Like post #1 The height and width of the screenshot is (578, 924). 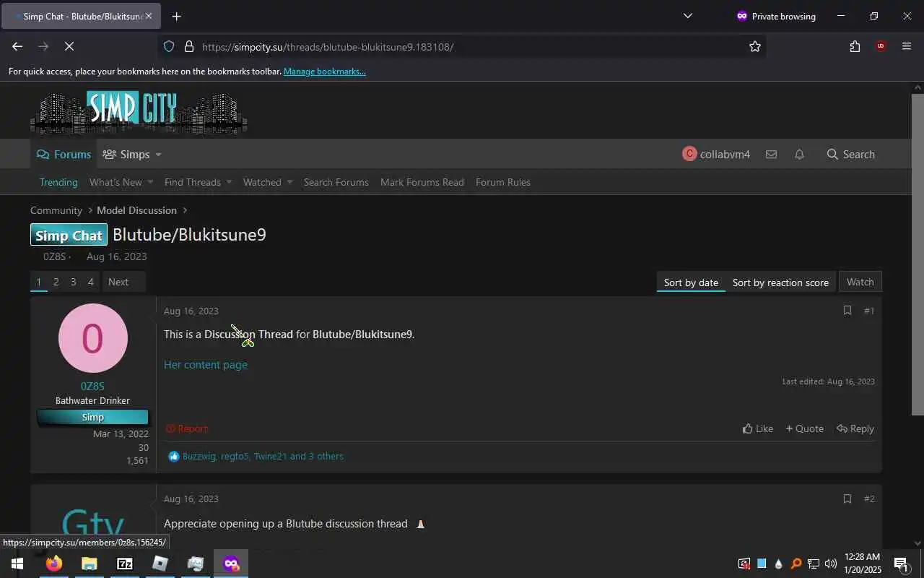[758, 428]
